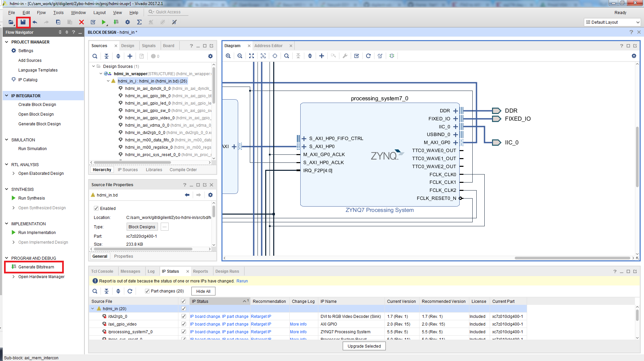Click the Generate Bitstream toolbar icon
Viewport: 644px width, 361px height.
click(116, 22)
